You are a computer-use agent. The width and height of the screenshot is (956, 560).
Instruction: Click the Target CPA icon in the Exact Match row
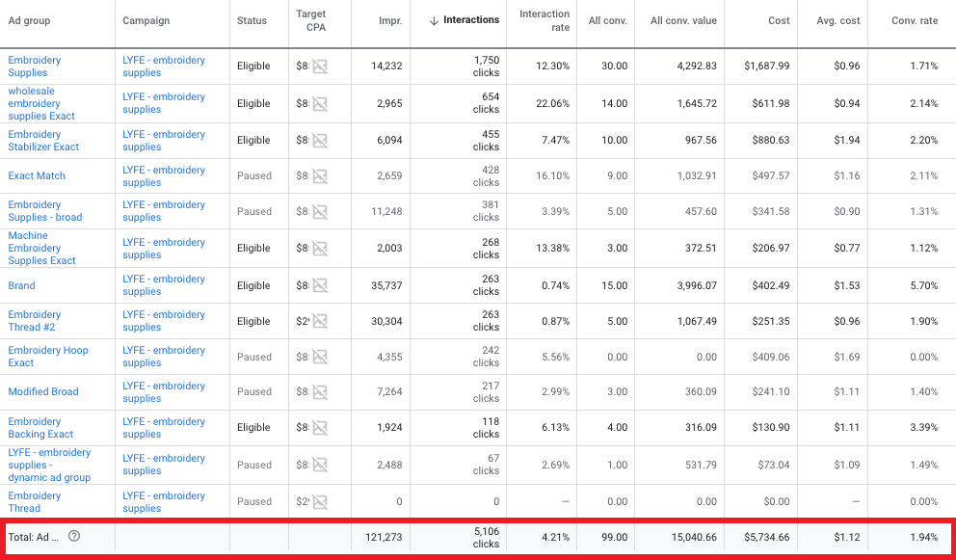click(320, 176)
